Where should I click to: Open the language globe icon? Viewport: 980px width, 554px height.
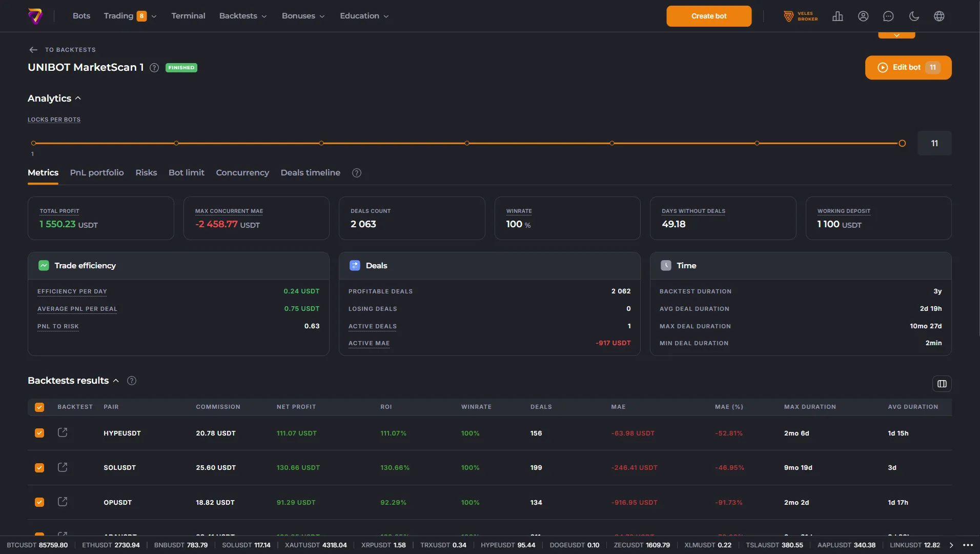tap(939, 16)
